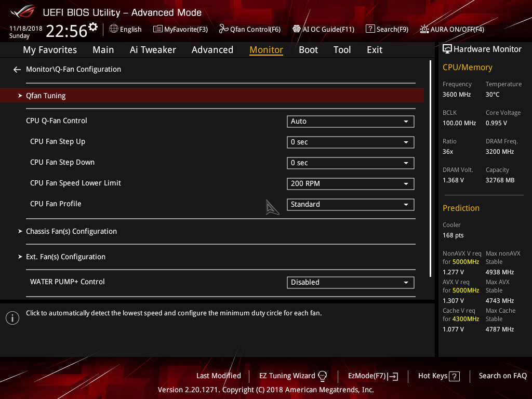
Task: Click the globe language icon
Action: pyautogui.click(x=114, y=29)
